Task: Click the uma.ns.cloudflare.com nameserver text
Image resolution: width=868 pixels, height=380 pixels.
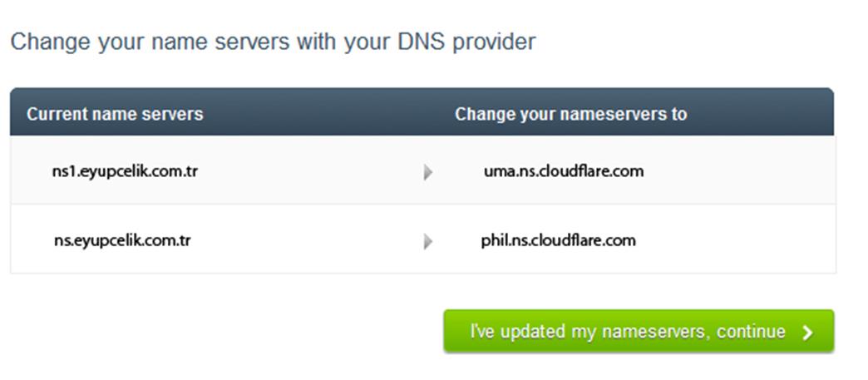Action: [x=564, y=171]
